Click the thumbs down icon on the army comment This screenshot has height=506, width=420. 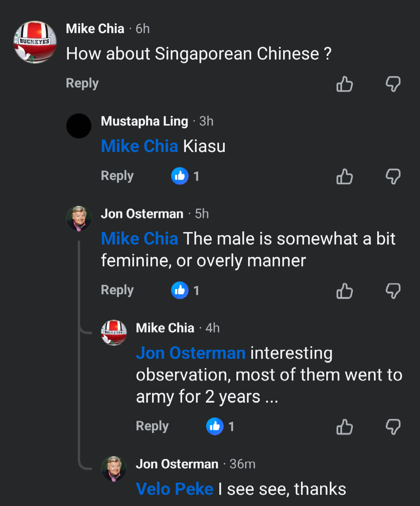[x=393, y=426]
